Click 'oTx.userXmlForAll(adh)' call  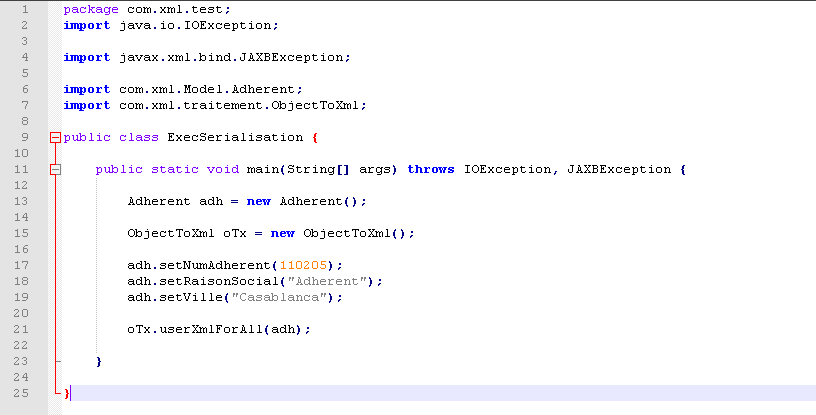click(215, 330)
